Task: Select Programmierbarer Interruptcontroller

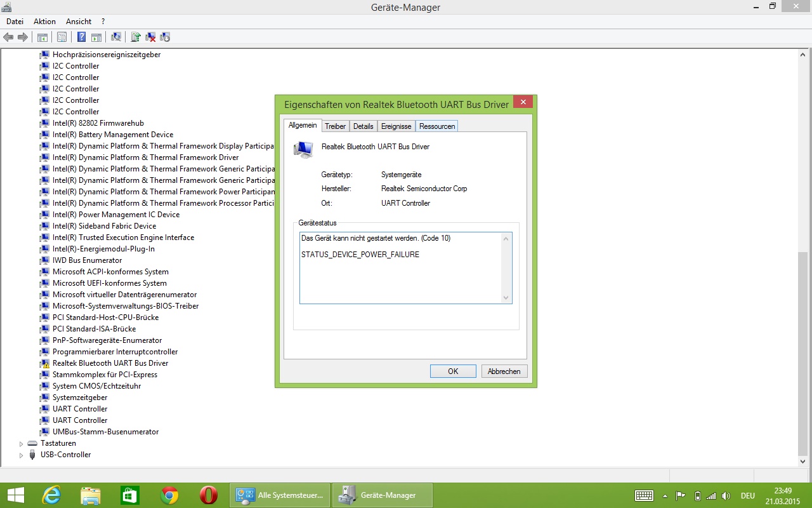Action: click(x=115, y=352)
